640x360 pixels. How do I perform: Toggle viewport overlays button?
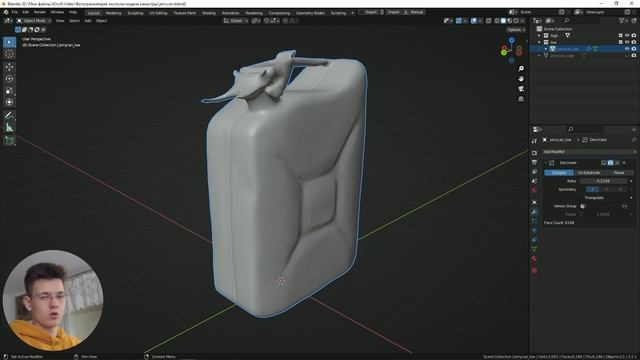pos(473,21)
